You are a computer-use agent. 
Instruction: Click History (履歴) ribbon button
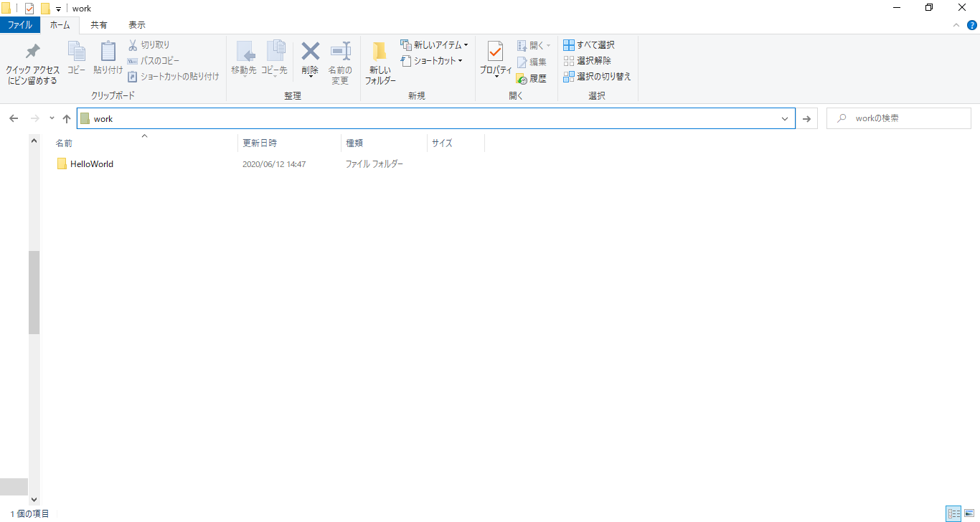coord(532,78)
